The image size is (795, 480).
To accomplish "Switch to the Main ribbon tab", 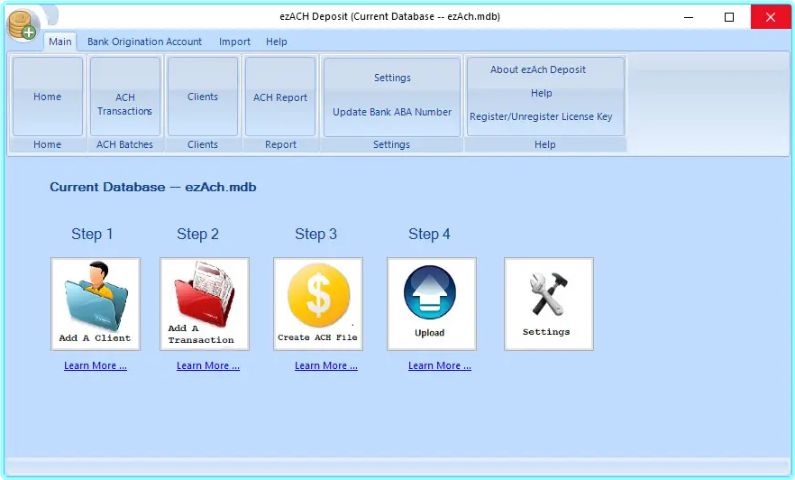I will tap(60, 42).
